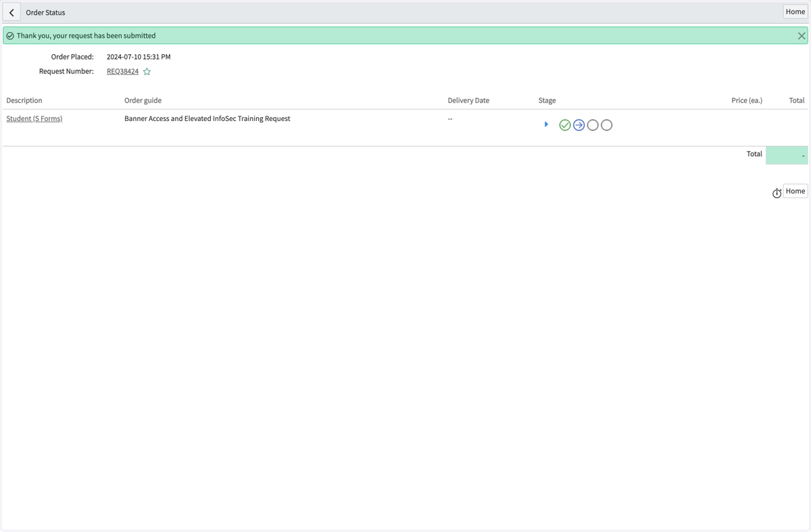Mark request REQ38424 as favorite with star
The image size is (811, 532).
(147, 72)
